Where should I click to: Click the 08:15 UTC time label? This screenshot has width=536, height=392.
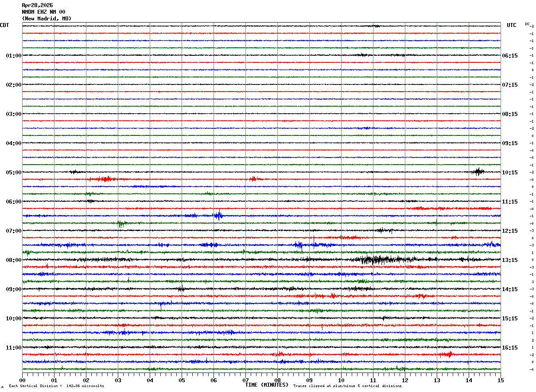510,114
